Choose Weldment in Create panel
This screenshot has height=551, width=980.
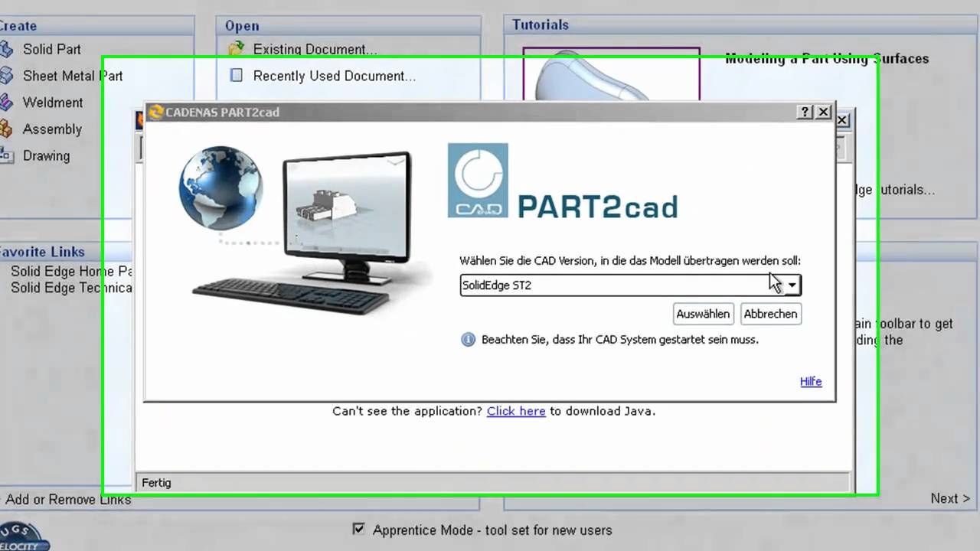pyautogui.click(x=52, y=103)
